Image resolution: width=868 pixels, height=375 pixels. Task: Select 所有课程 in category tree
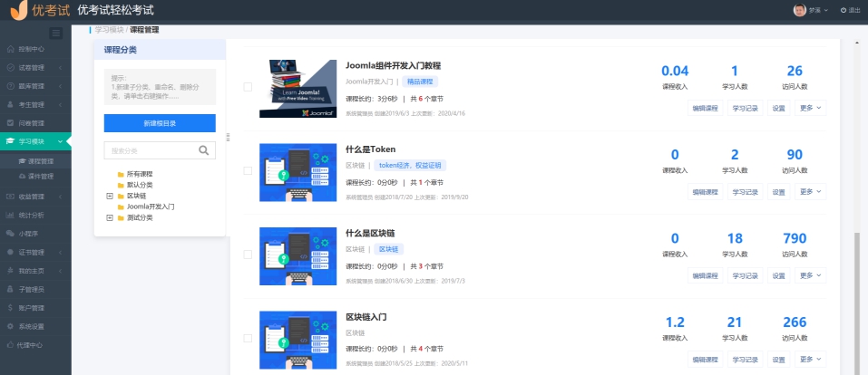click(140, 174)
